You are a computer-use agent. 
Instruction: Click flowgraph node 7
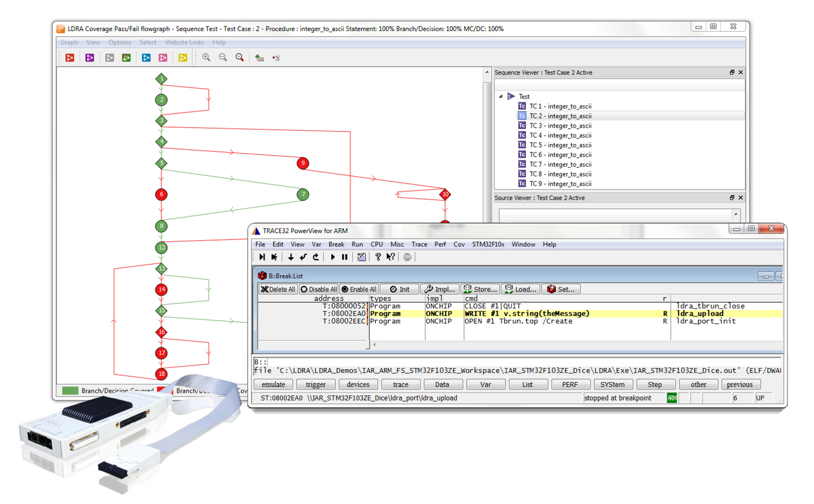pos(303,194)
